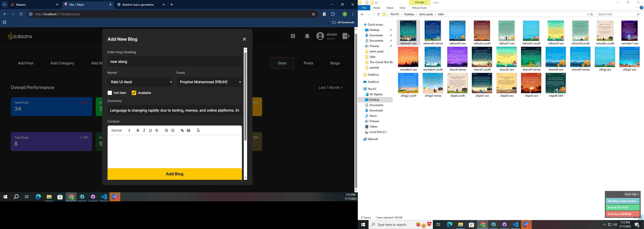The height and width of the screenshot is (229, 644).
Task: Click Open App in the tracker widget
Action: pyautogui.click(x=631, y=194)
